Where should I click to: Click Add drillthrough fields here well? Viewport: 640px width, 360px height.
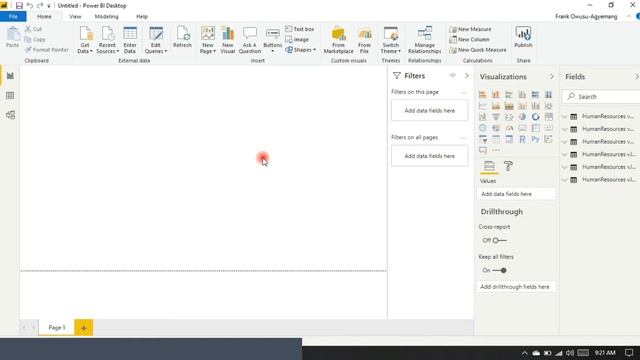516,287
